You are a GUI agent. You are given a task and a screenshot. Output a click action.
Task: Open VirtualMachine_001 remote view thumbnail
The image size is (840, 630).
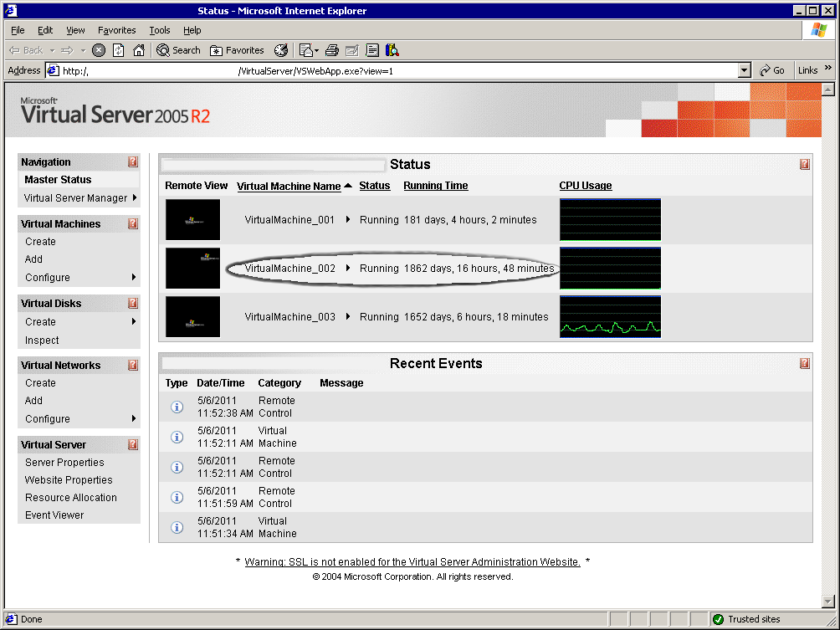pos(192,220)
